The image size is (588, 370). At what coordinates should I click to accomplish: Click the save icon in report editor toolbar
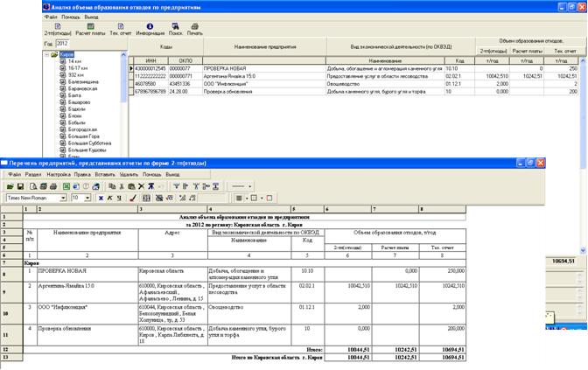click(20, 186)
